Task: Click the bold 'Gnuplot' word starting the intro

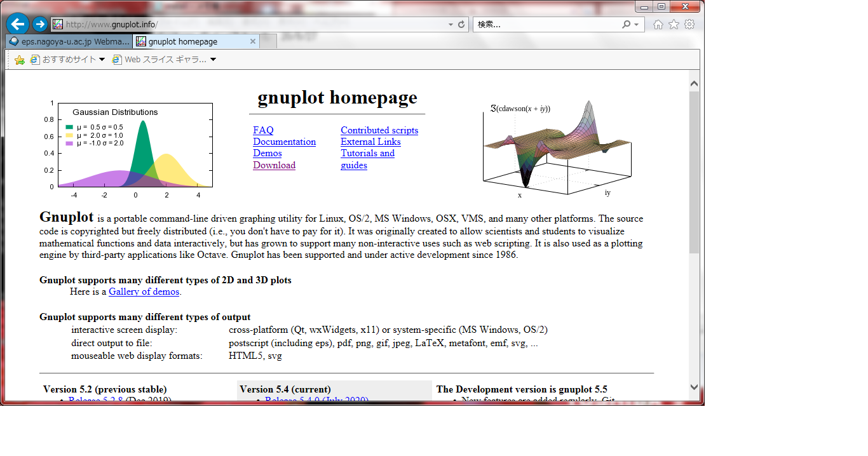Action: tap(67, 217)
